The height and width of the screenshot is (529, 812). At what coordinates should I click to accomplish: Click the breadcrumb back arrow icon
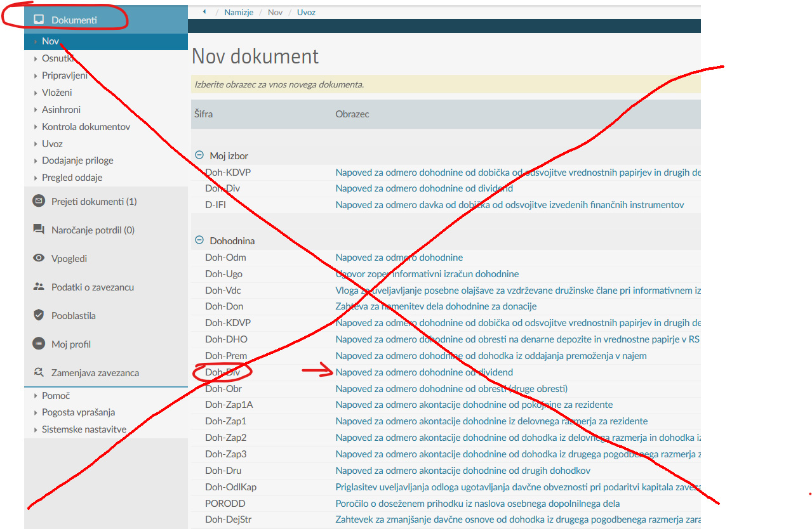204,12
